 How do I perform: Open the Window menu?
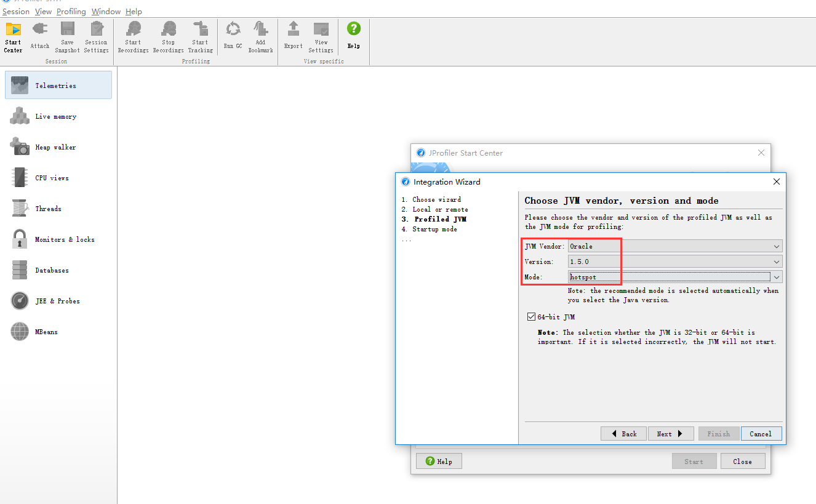point(106,11)
